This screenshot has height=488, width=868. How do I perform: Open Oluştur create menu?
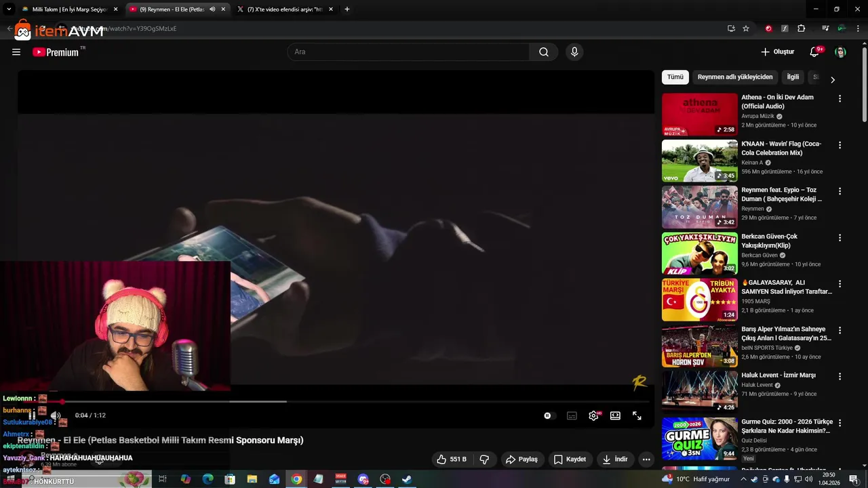click(x=778, y=52)
